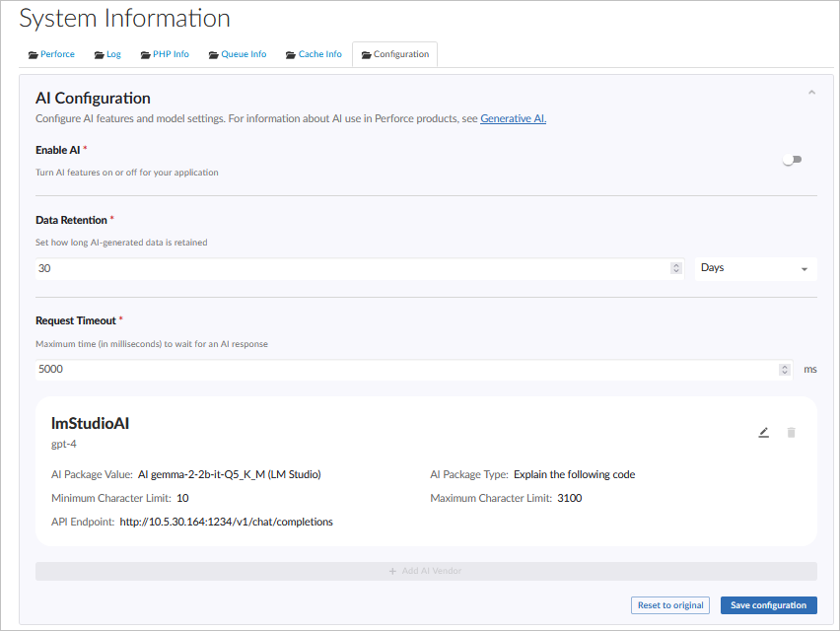Open the Generative AI link
This screenshot has height=631, width=840.
pyautogui.click(x=513, y=119)
